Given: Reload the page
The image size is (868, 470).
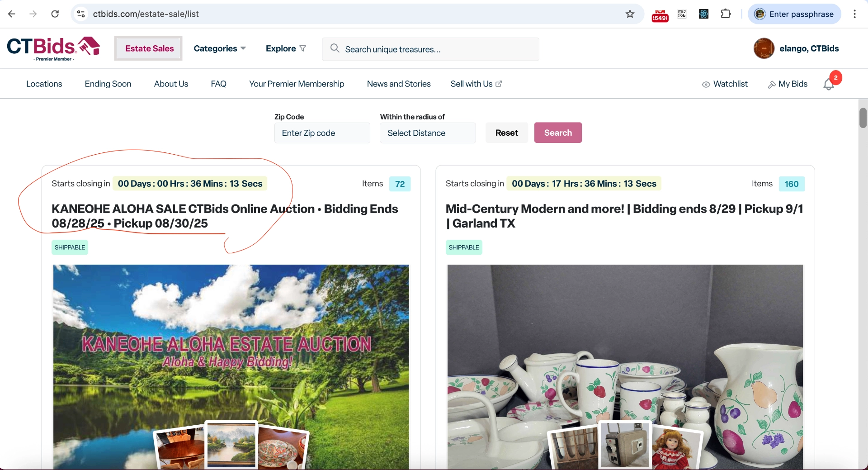Looking at the screenshot, I should coord(55,14).
